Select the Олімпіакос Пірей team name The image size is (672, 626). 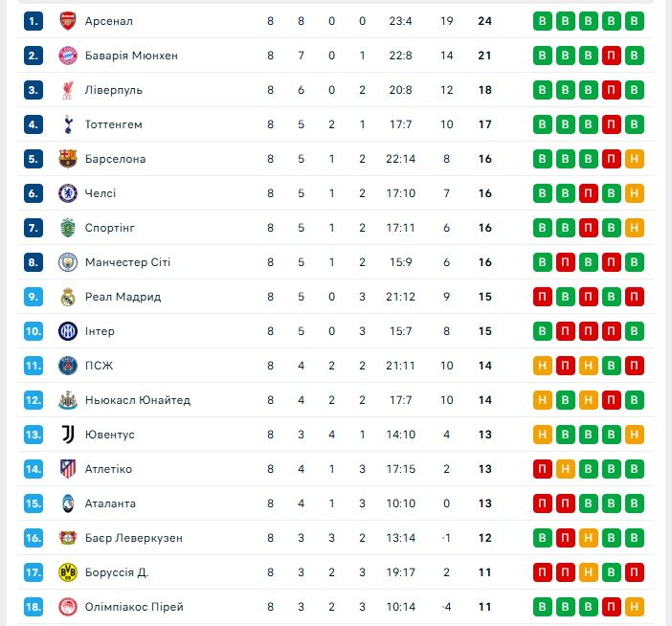(134, 607)
